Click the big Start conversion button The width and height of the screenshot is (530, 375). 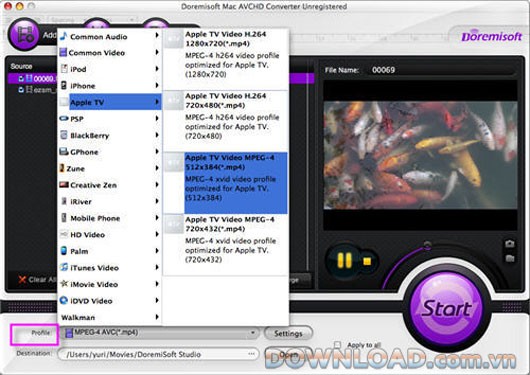tap(447, 308)
